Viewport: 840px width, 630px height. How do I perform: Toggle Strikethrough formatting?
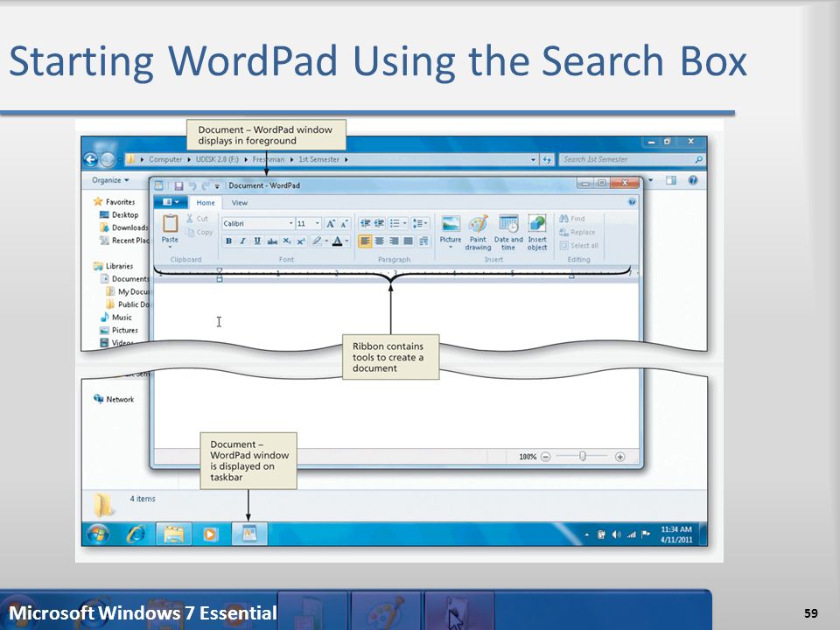point(272,241)
